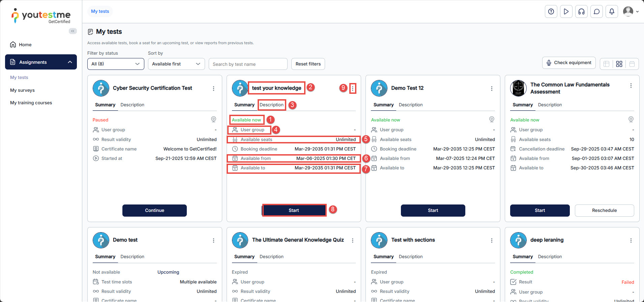Open the chat message icon
Image resolution: width=644 pixels, height=302 pixels.
pos(596,11)
